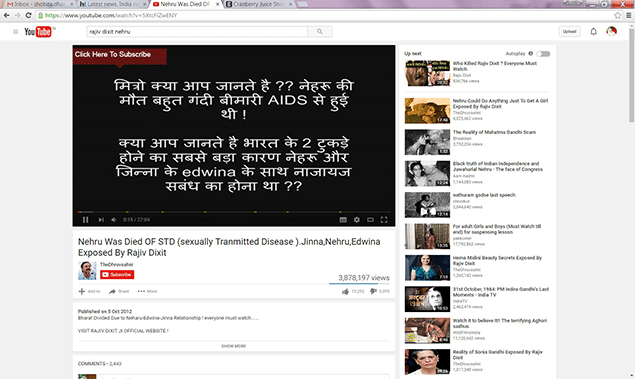Seek along the video progress bar
635x379 pixels.
point(234,212)
